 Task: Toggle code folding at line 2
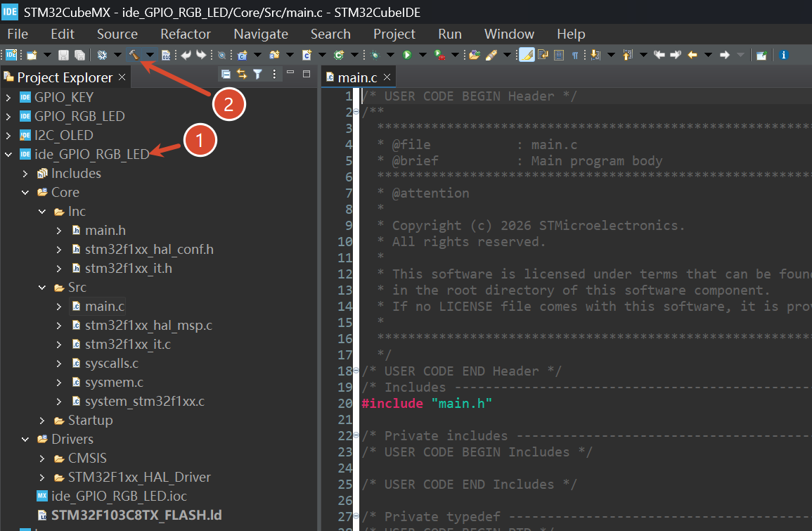click(356, 113)
